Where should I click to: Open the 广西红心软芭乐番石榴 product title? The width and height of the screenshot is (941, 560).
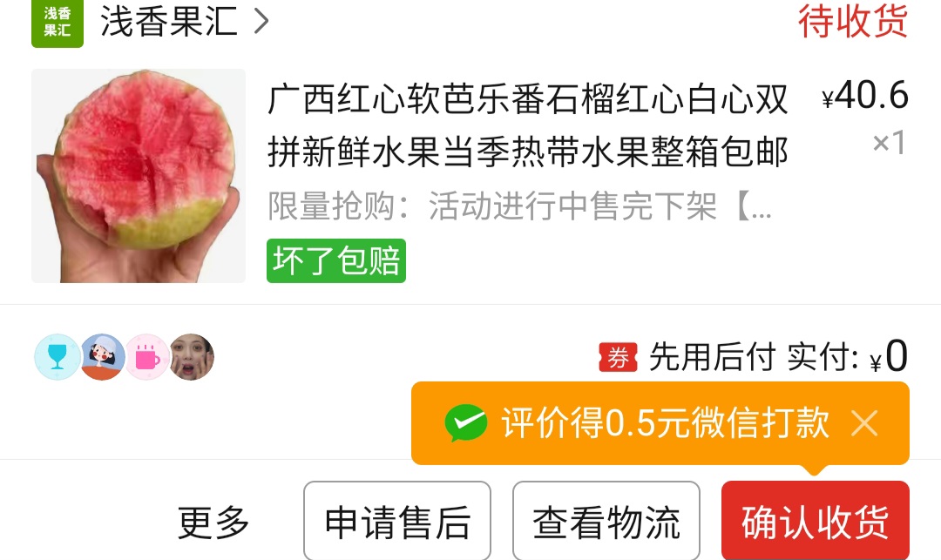click(x=527, y=125)
